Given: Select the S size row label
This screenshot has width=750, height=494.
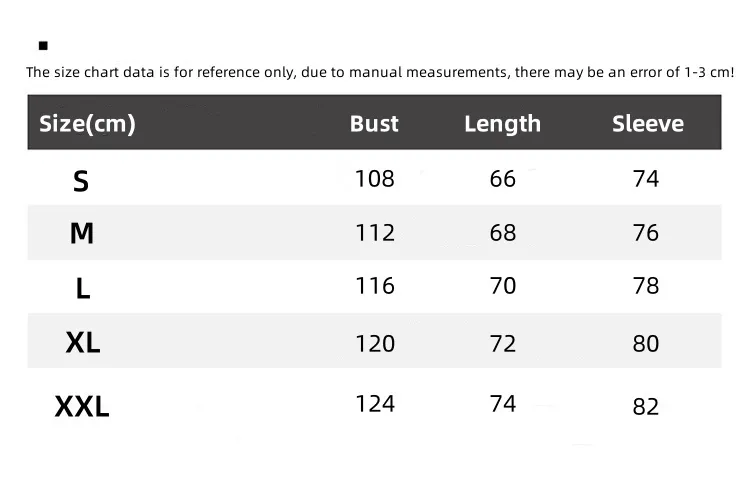Looking at the screenshot, I should (x=81, y=181).
